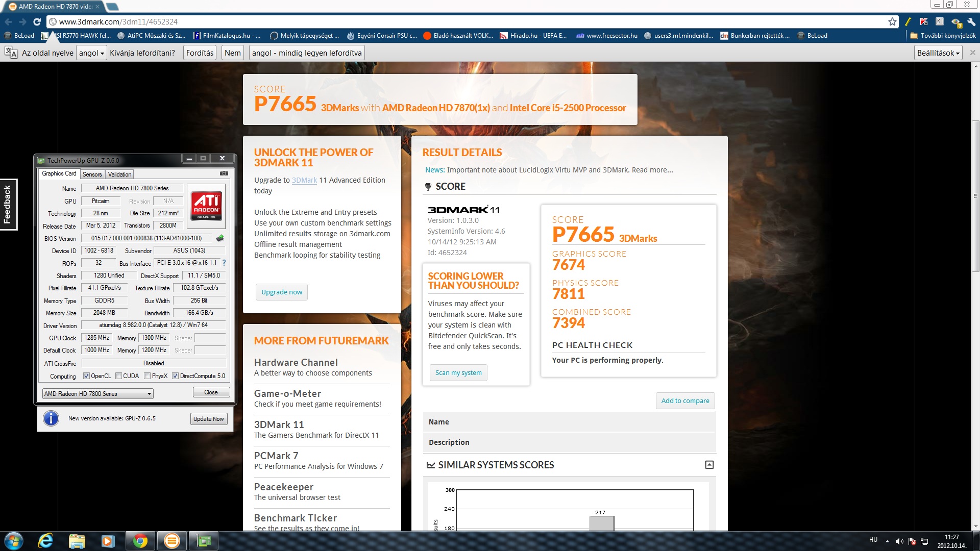Click the browser forward arrow

point(22,22)
